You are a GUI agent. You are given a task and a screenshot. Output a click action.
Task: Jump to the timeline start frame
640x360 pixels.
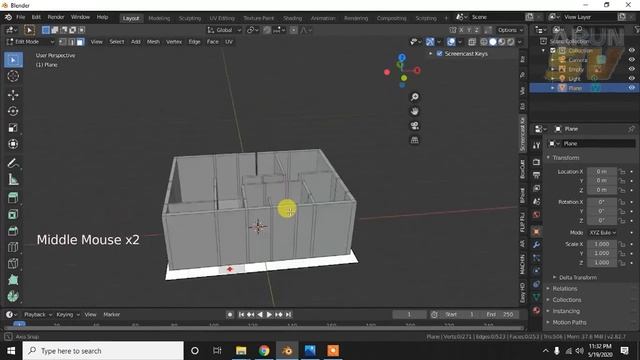[x=241, y=314]
